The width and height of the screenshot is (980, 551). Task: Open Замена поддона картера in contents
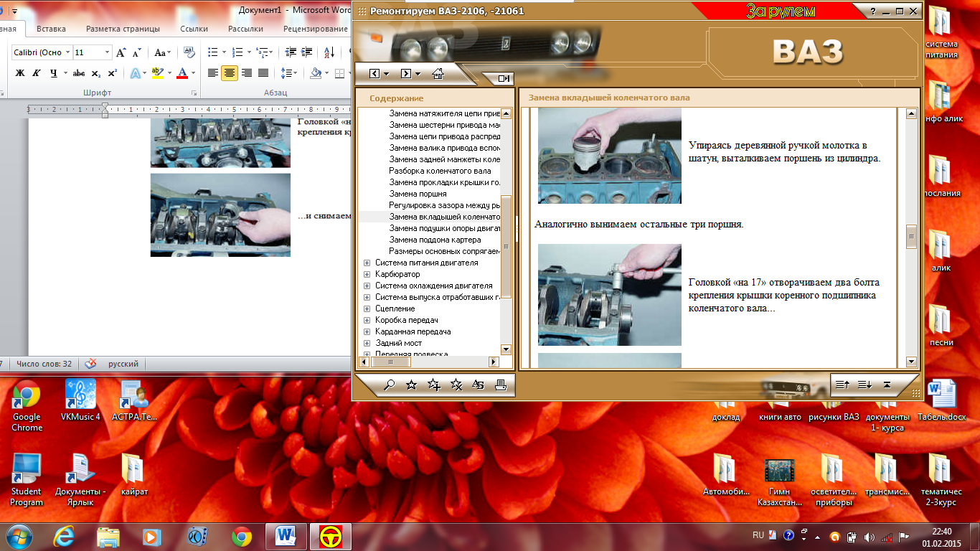tap(435, 240)
